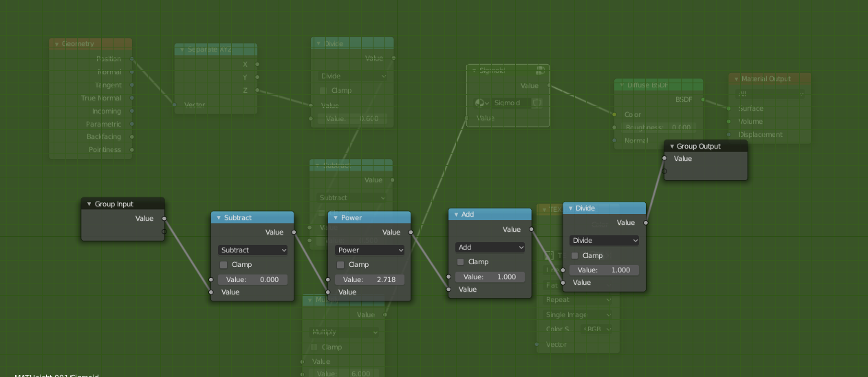Click the Geometry node Position output socket
Image resolution: width=868 pixels, height=377 pixels.
131,59
